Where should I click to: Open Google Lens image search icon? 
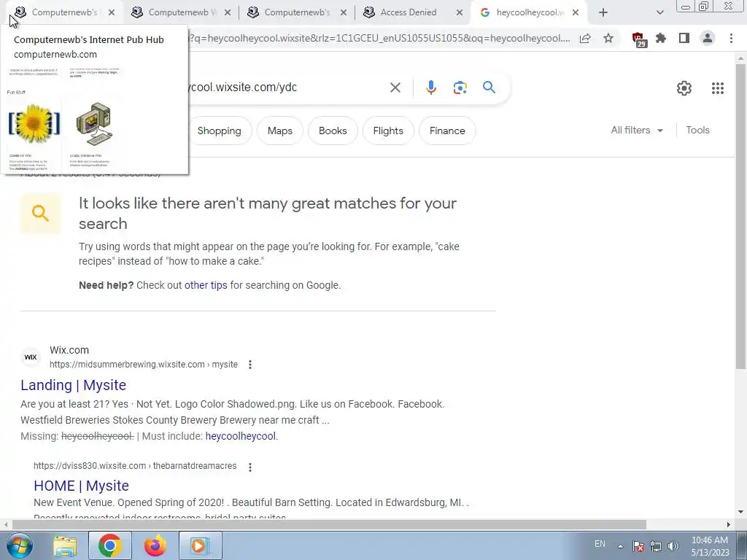click(x=460, y=87)
